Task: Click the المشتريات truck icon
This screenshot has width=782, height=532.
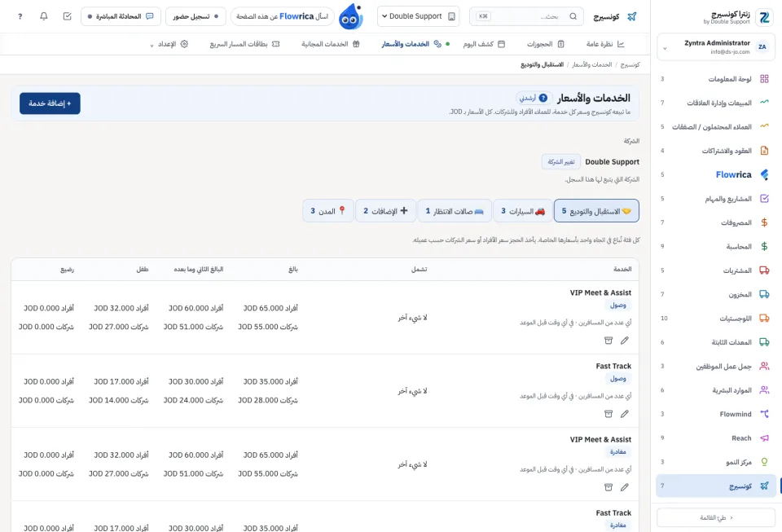Action: pyautogui.click(x=764, y=270)
